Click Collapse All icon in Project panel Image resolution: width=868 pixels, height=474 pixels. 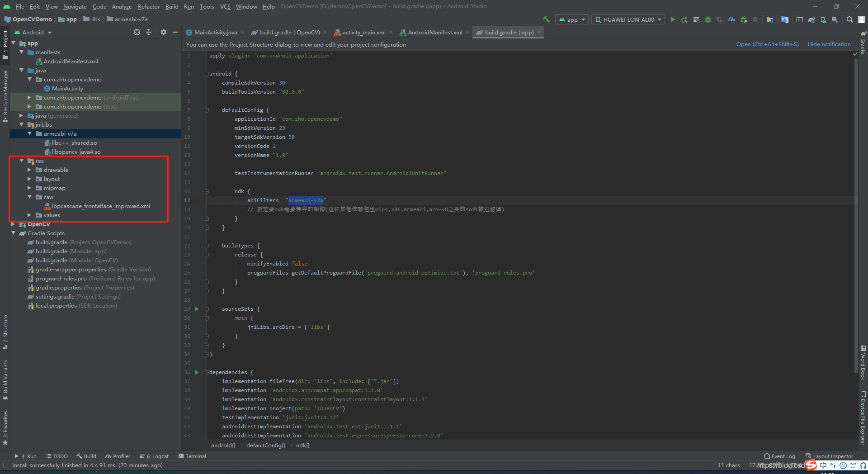tap(149, 32)
